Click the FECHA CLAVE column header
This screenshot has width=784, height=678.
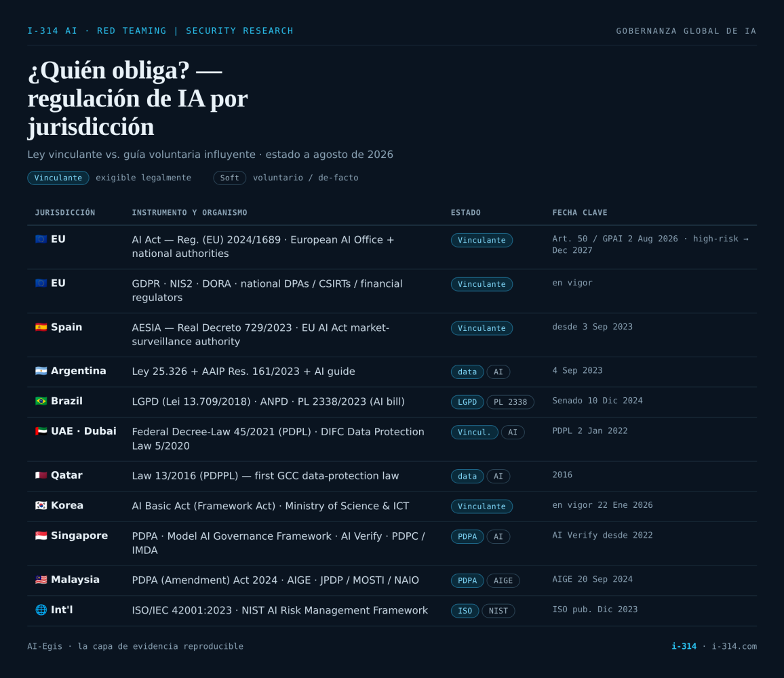point(579,212)
